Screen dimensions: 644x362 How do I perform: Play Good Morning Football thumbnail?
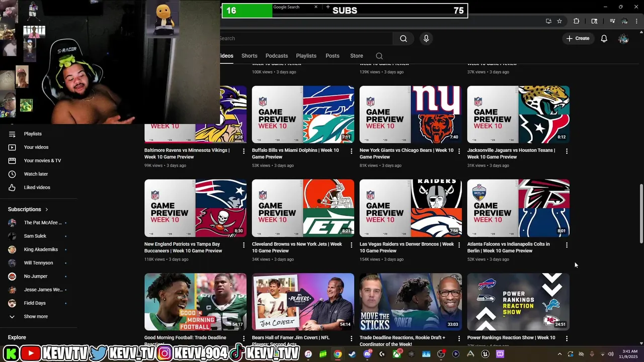point(195,302)
